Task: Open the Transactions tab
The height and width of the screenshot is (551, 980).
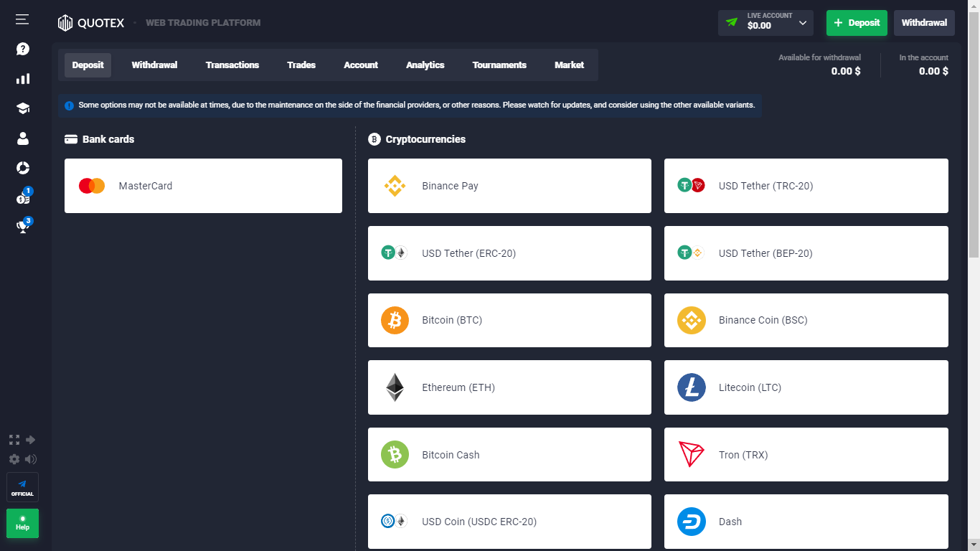Action: tap(232, 65)
